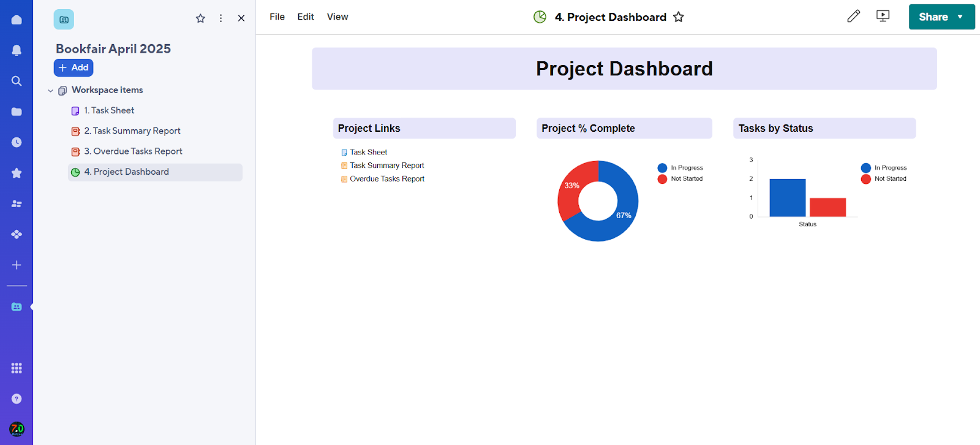Toggle In Progress in bar chart legend
This screenshot has height=445, width=980.
(x=884, y=168)
